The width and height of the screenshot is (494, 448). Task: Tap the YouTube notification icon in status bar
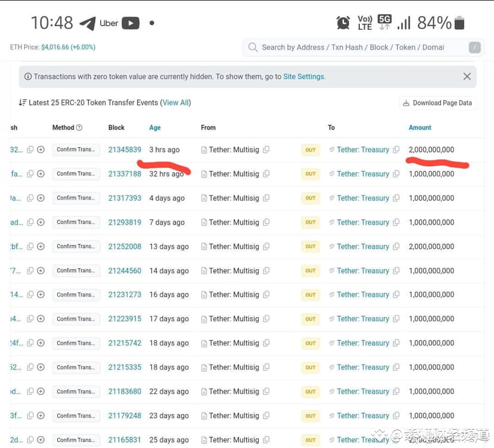[x=131, y=23]
